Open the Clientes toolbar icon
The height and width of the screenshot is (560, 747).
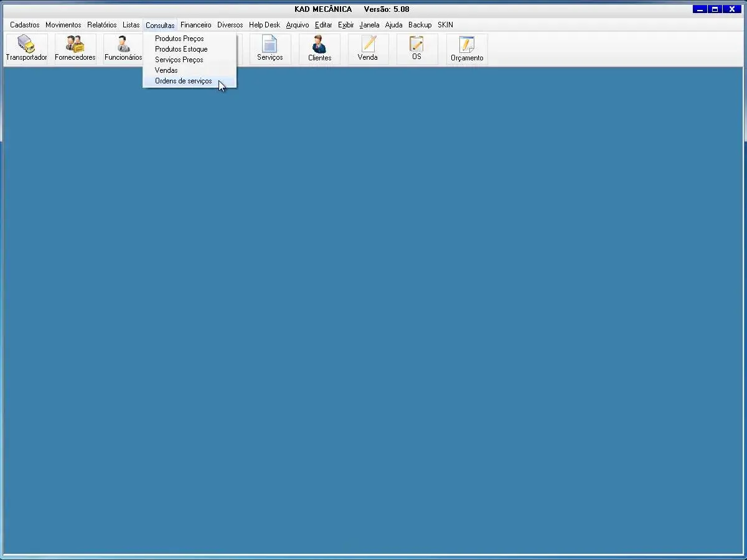tap(319, 49)
